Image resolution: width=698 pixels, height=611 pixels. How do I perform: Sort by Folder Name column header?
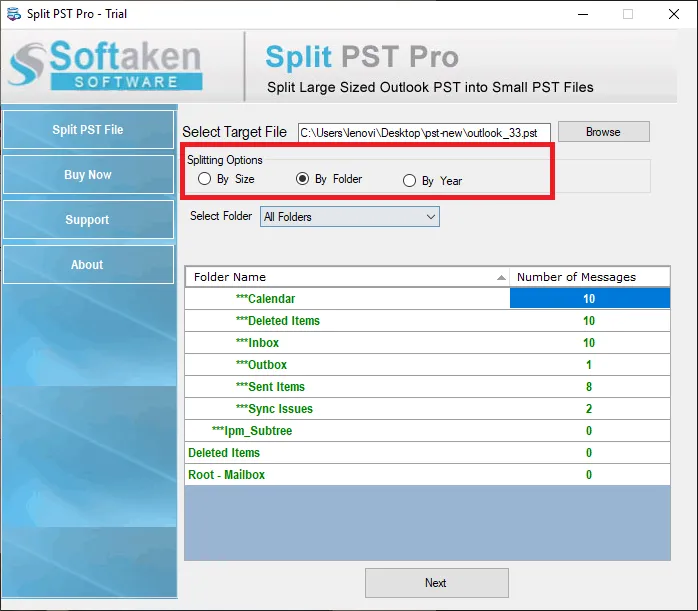[347, 277]
